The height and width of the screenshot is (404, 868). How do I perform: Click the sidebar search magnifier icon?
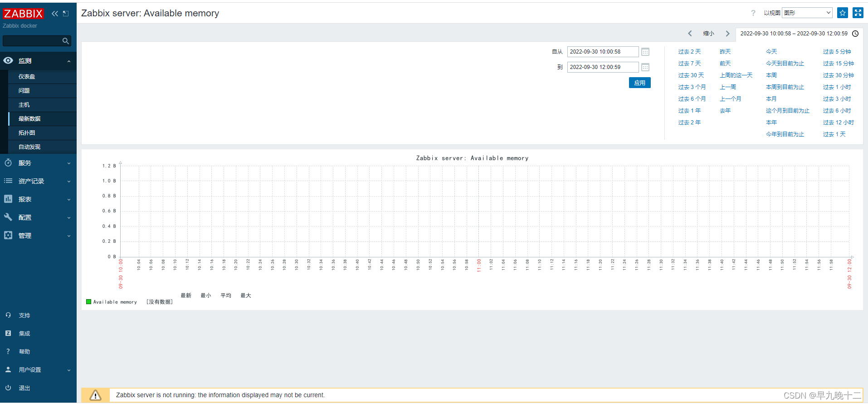[66, 41]
